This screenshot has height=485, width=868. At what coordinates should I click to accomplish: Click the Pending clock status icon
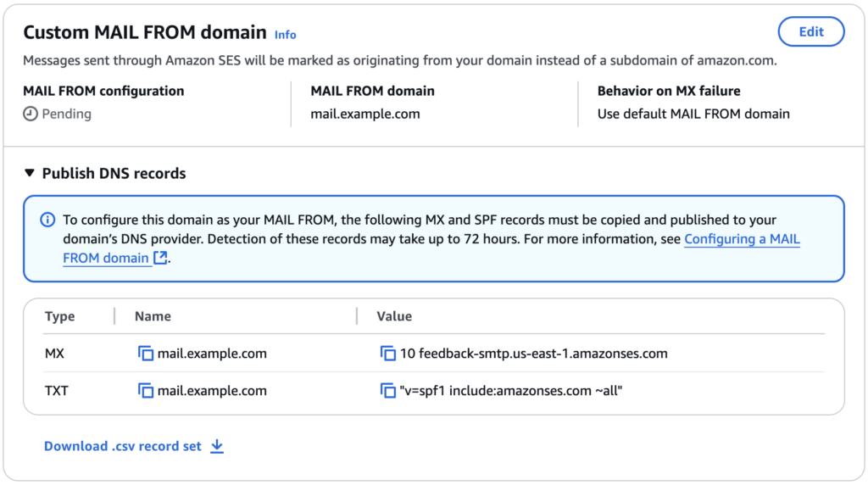31,114
